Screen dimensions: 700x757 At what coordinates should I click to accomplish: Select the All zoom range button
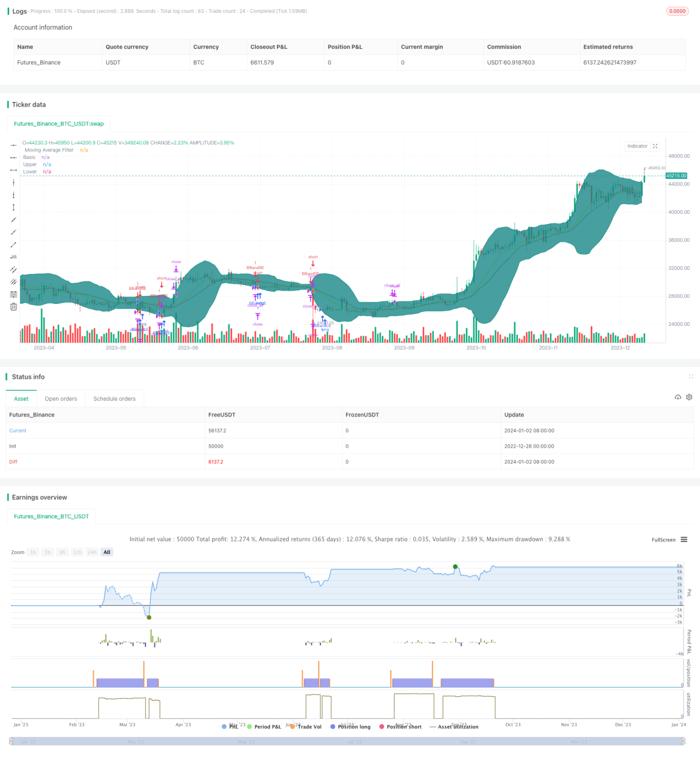tap(107, 552)
